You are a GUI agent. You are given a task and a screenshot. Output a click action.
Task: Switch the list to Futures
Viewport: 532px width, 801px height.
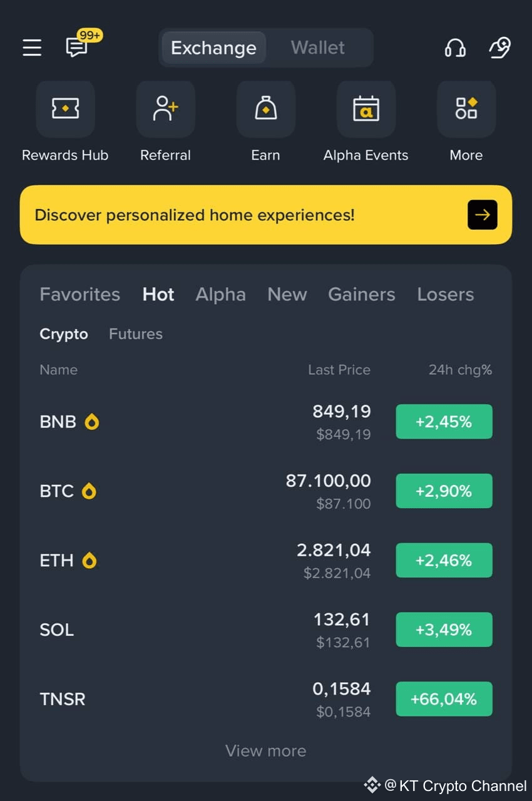click(x=136, y=334)
